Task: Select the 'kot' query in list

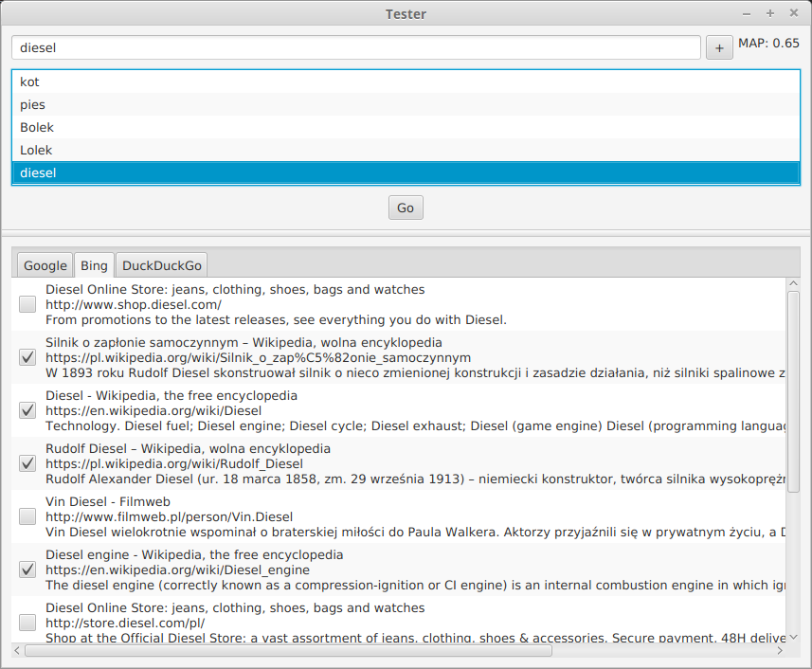Action: (406, 81)
